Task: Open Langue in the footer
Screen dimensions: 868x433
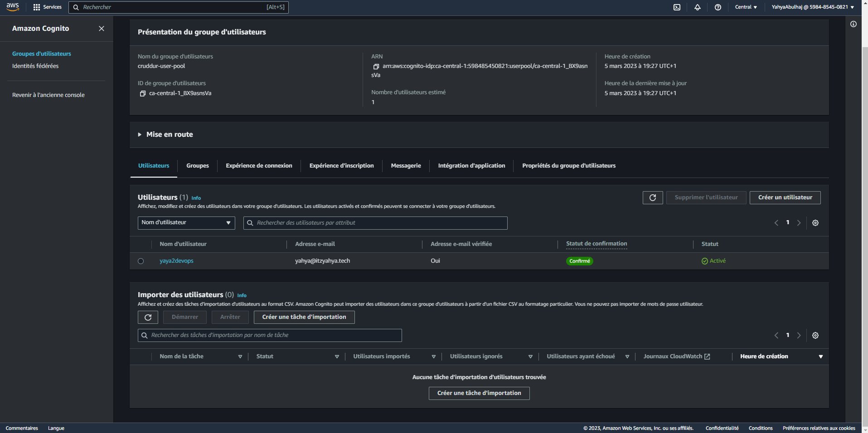Action: pos(56,428)
